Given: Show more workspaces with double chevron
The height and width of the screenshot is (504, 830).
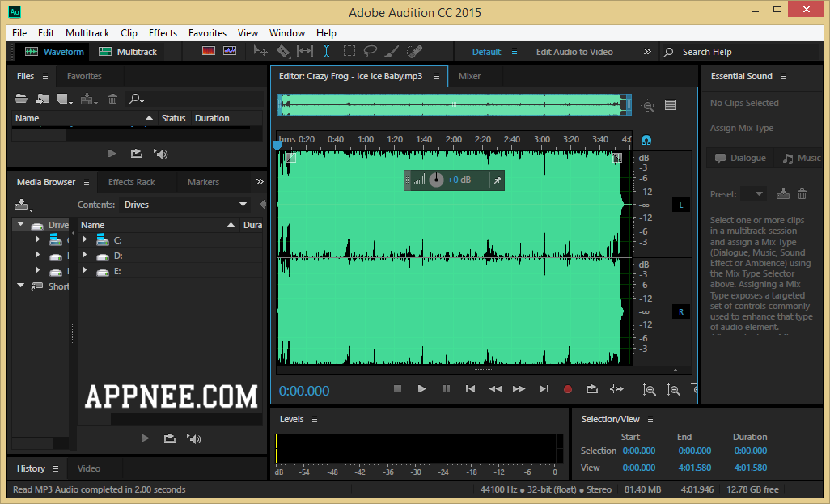Looking at the screenshot, I should [647, 51].
